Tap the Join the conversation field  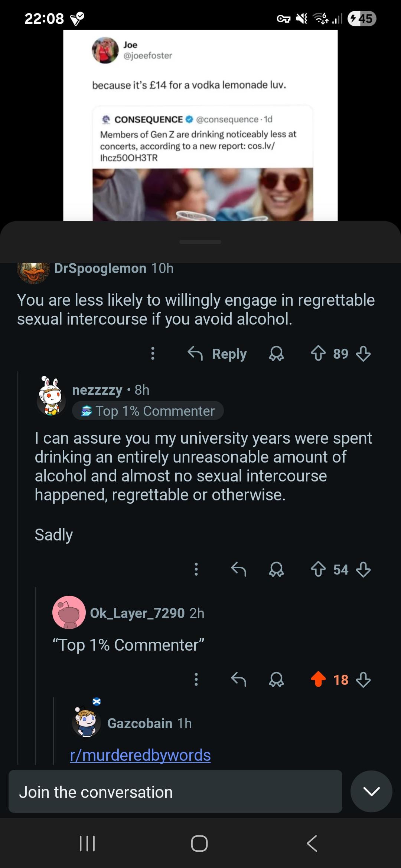tap(175, 792)
